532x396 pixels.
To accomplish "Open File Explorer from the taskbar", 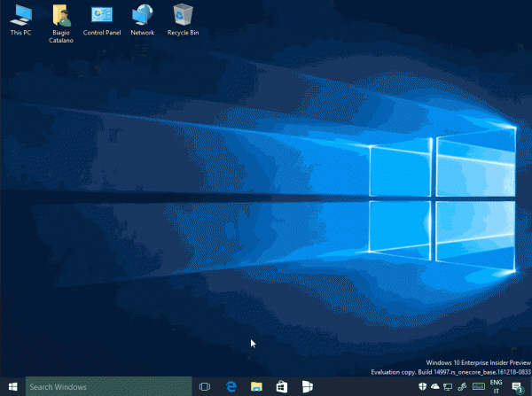I will tap(256, 386).
